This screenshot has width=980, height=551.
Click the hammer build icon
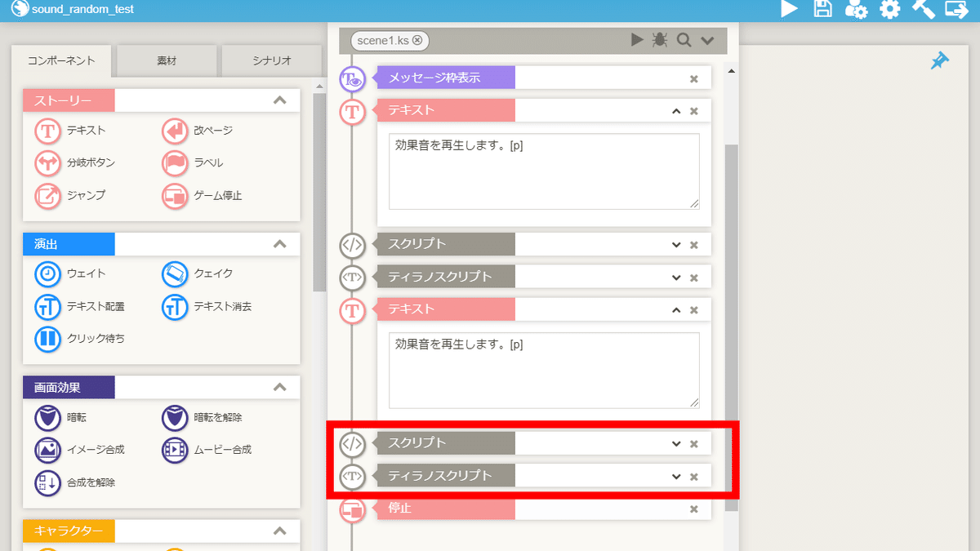tap(923, 9)
